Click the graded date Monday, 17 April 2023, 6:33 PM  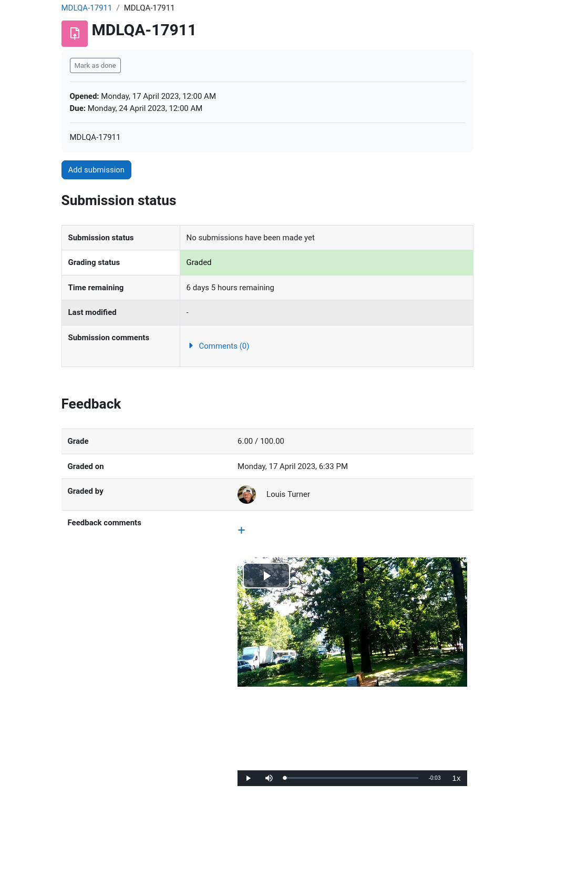click(x=293, y=466)
